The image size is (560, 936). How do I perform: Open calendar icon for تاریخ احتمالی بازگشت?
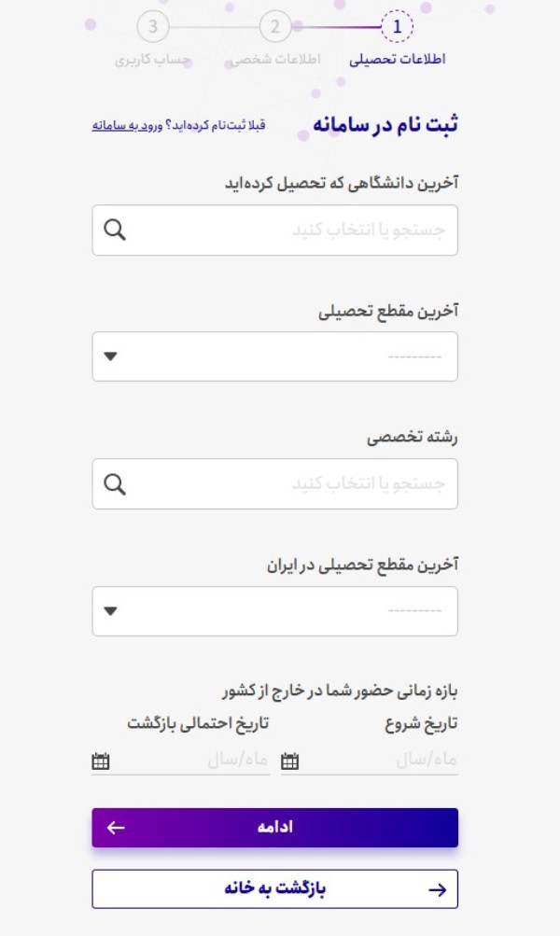[100, 761]
